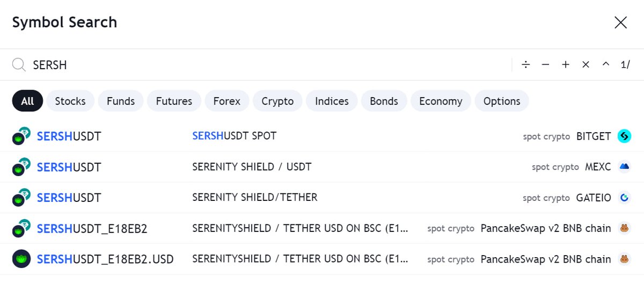The height and width of the screenshot is (283, 644).
Task: Click the GATEIO exchange name
Action: [594, 198]
